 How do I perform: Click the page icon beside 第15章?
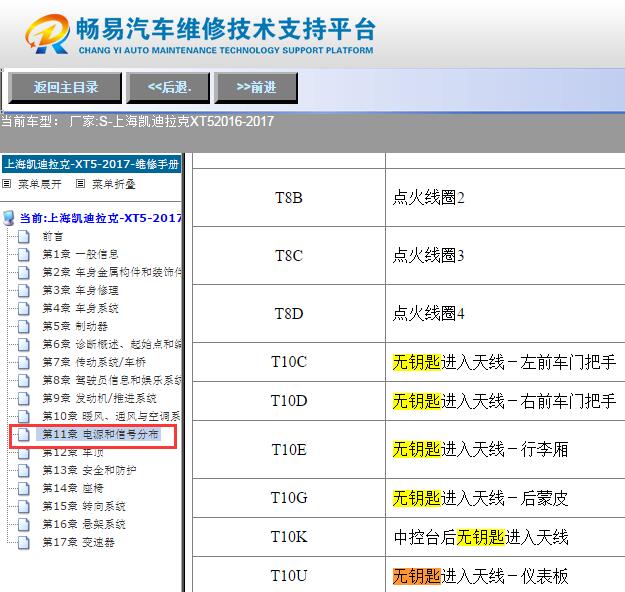click(24, 506)
